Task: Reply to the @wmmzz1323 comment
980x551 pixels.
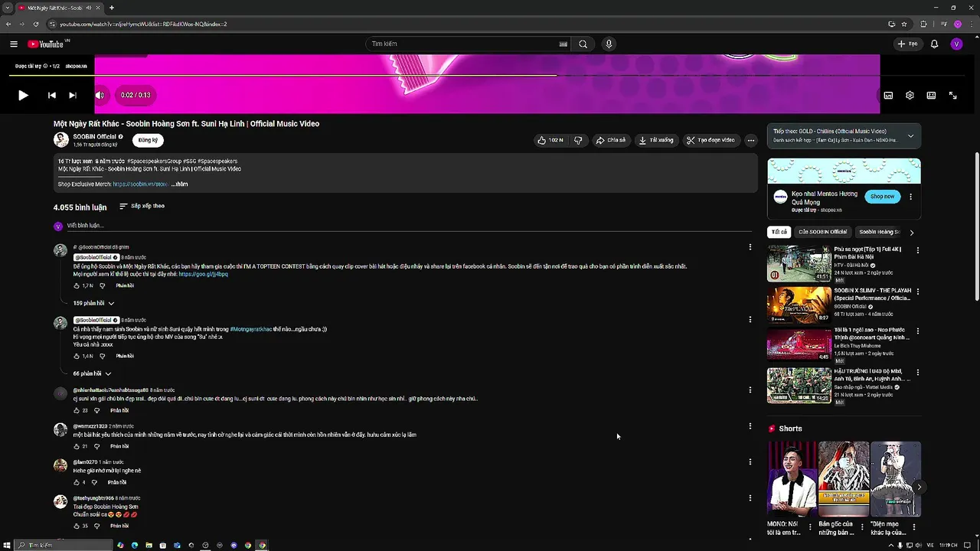Action: click(119, 446)
